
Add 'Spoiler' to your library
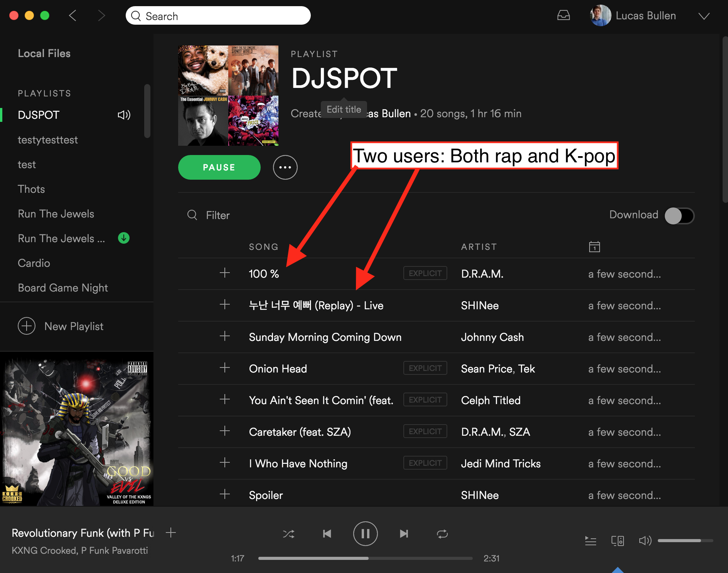pyautogui.click(x=224, y=495)
